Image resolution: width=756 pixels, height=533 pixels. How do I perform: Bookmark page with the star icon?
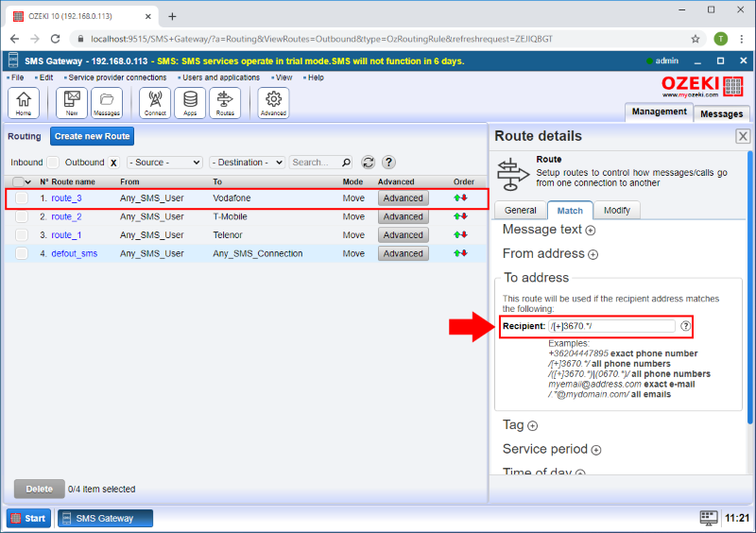tap(696, 39)
